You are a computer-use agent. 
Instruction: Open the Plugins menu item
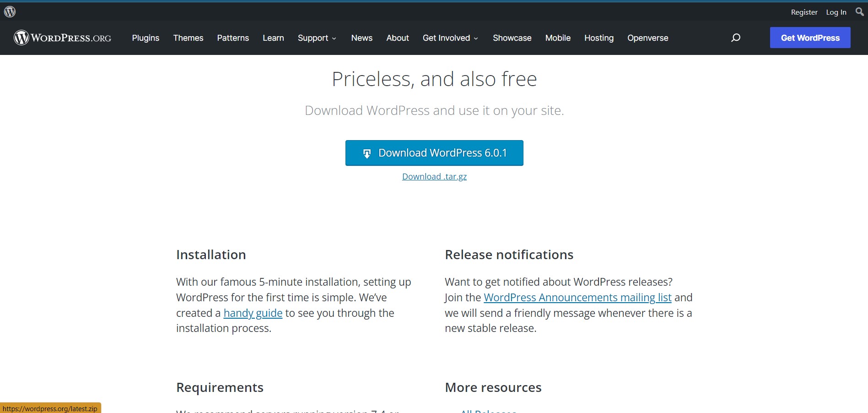click(x=146, y=38)
